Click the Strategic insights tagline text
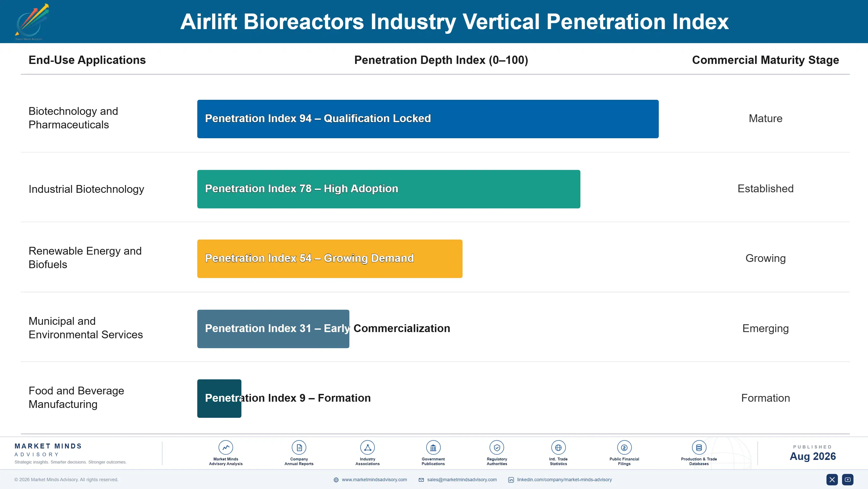This screenshot has height=489, width=868. 70,462
